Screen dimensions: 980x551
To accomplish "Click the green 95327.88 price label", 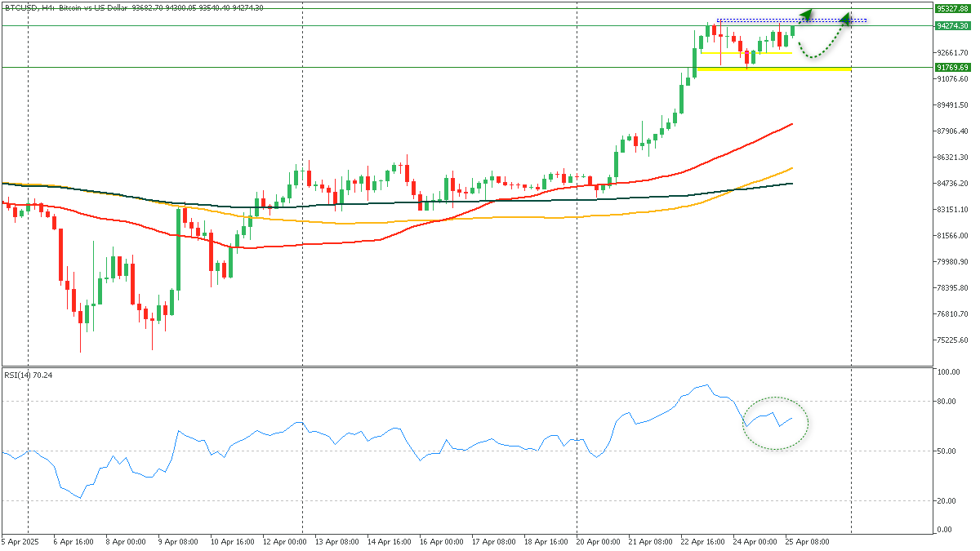I will tap(952, 8).
